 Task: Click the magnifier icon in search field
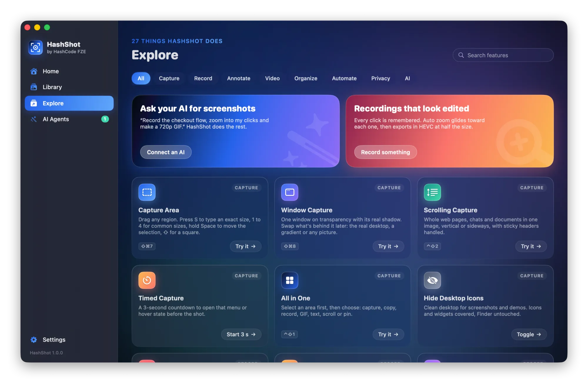(x=461, y=55)
